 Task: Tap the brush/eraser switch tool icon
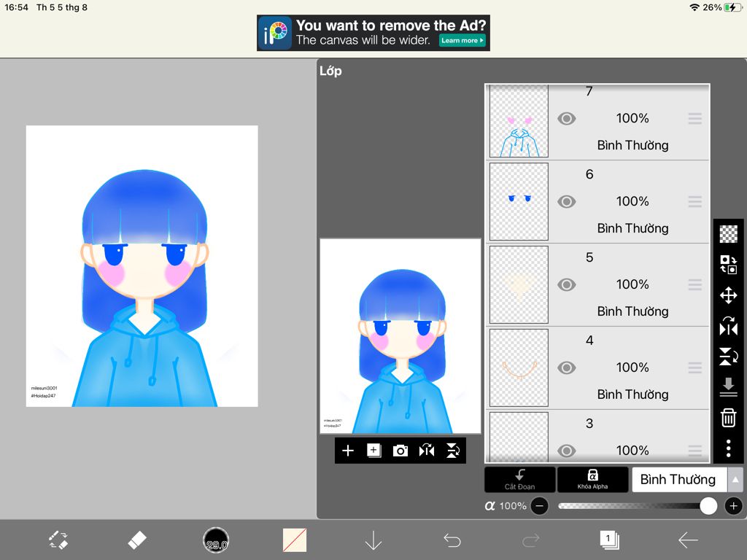click(x=58, y=540)
